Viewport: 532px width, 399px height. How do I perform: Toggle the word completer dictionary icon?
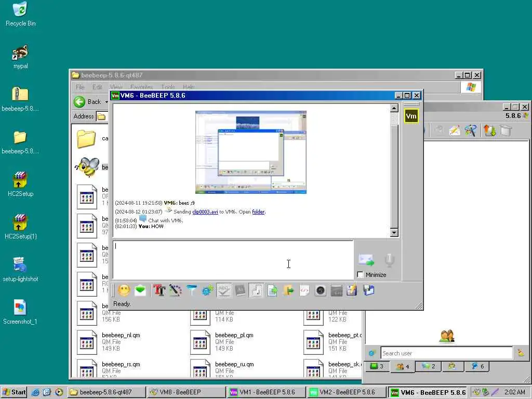(240, 290)
